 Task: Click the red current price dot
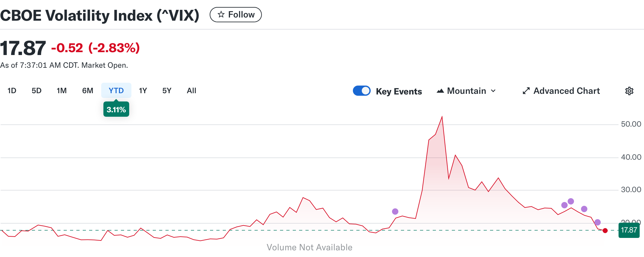point(605,231)
